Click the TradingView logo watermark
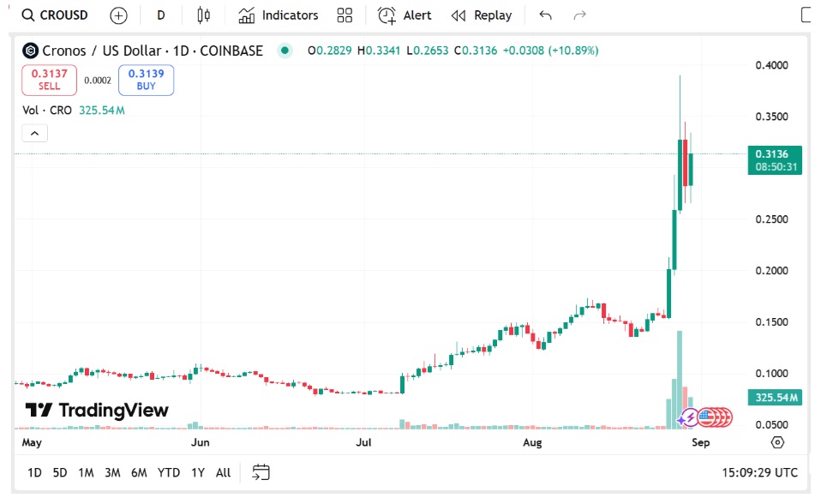Viewport: 821px width, 504px height. [94, 409]
